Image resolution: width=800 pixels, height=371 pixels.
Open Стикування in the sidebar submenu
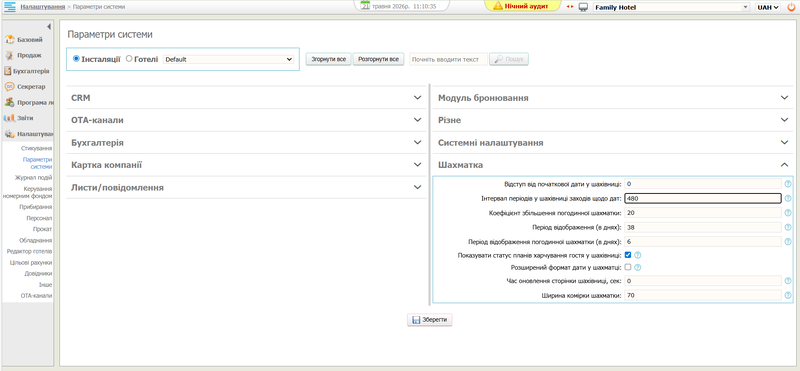point(37,149)
